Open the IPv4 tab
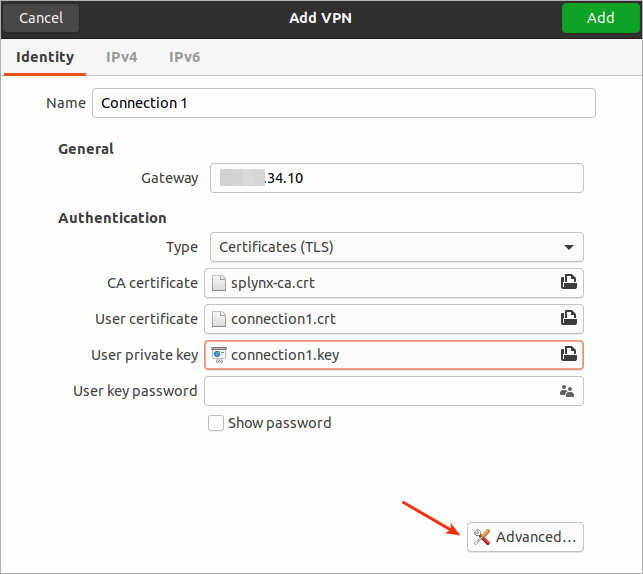This screenshot has width=643, height=574. (x=121, y=57)
